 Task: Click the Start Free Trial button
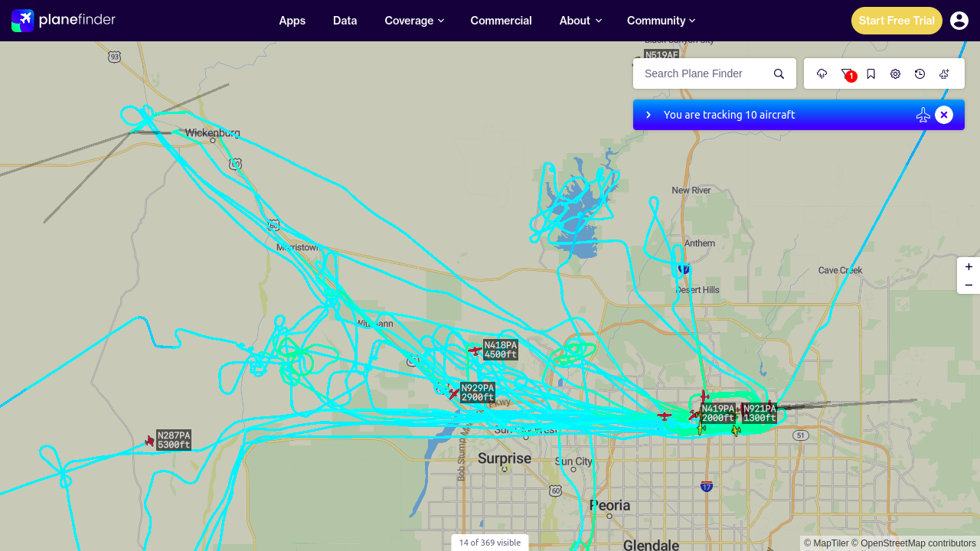tap(897, 21)
